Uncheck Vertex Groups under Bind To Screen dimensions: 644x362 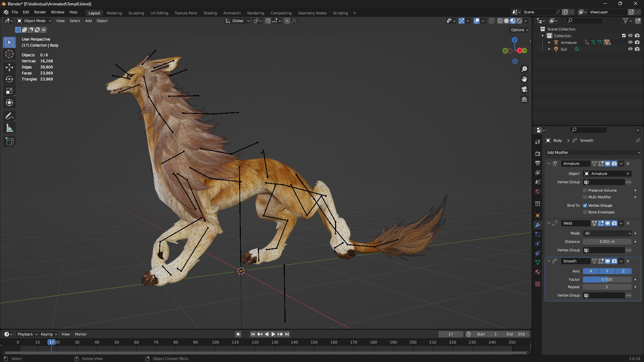(585, 205)
